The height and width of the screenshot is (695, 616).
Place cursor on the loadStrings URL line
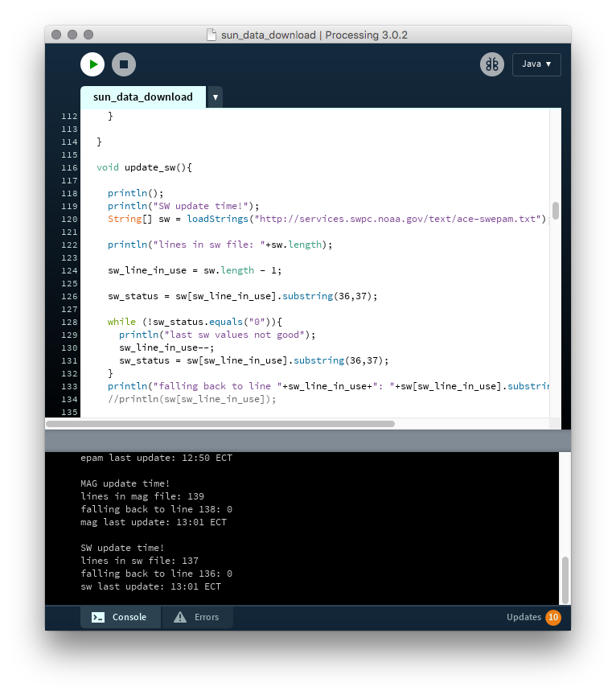322,219
